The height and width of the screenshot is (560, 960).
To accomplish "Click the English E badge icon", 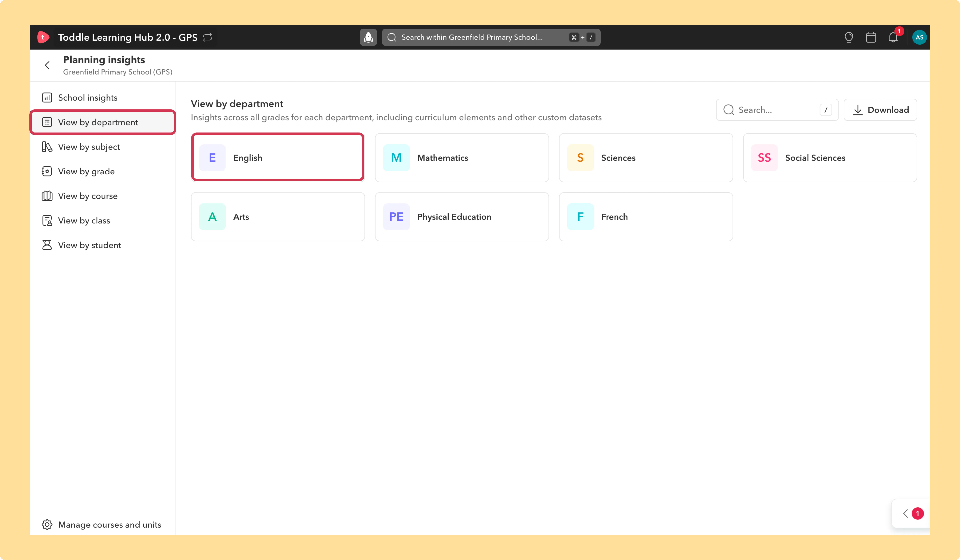I will point(212,158).
